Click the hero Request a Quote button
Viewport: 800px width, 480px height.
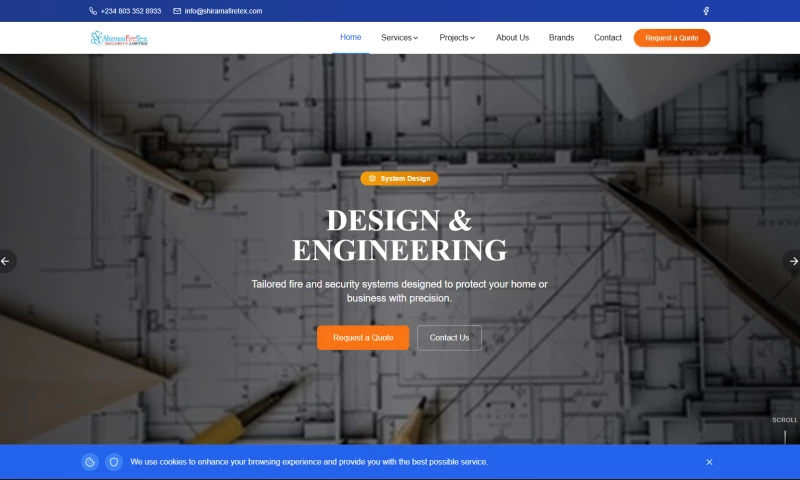coord(363,338)
